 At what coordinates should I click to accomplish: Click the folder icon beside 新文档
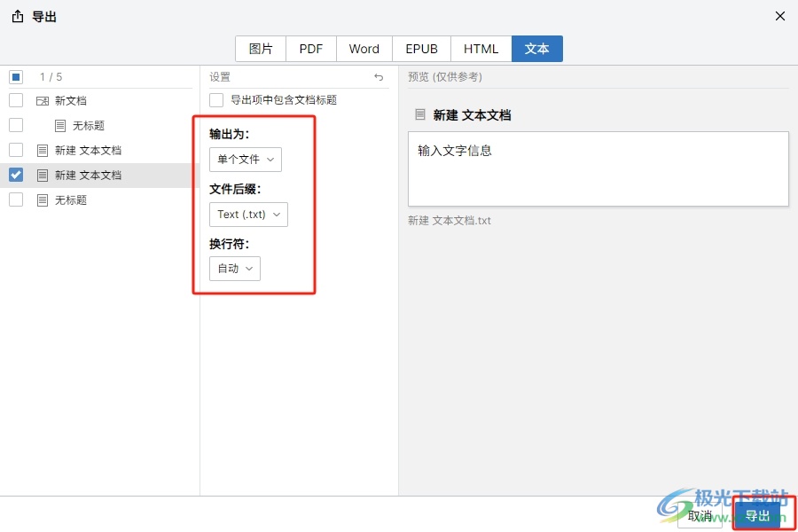click(43, 101)
